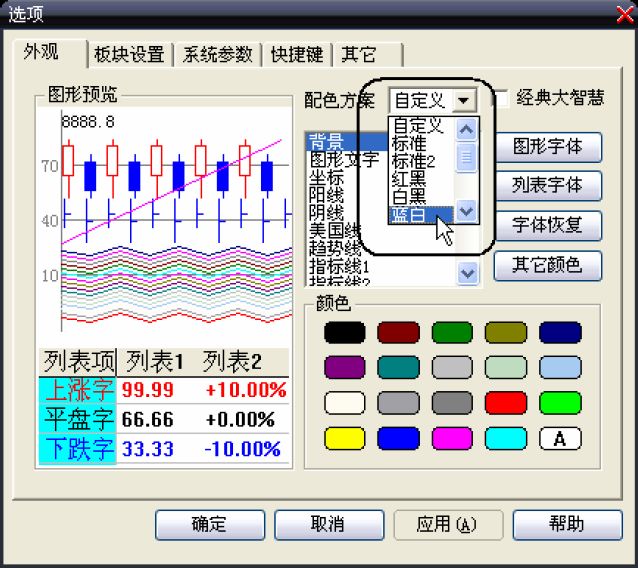Open the 系统参数 tab

point(218,55)
